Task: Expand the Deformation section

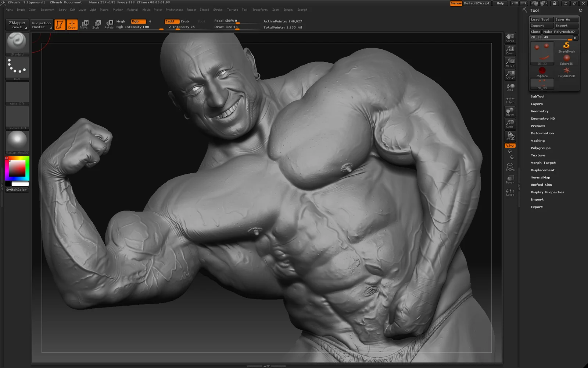Action: (542, 133)
